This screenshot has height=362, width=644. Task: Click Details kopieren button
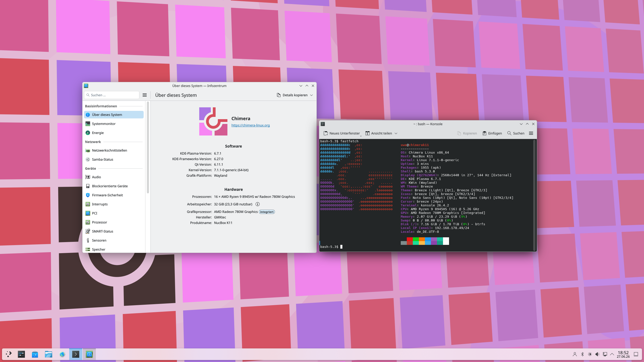292,95
